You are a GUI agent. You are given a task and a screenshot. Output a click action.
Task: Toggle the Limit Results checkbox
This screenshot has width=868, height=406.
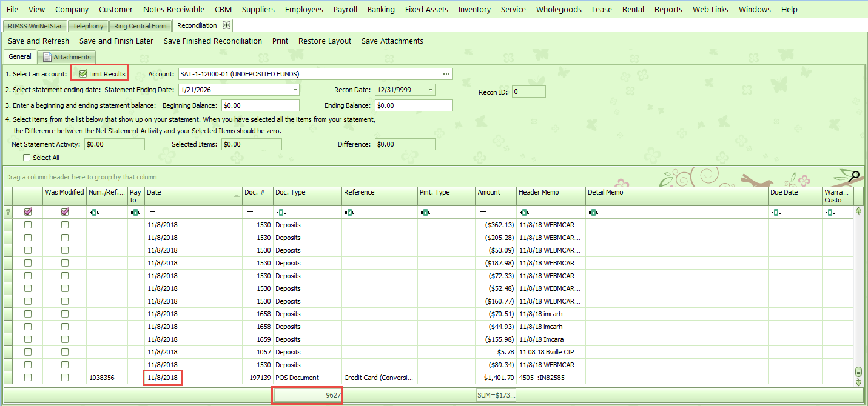83,74
